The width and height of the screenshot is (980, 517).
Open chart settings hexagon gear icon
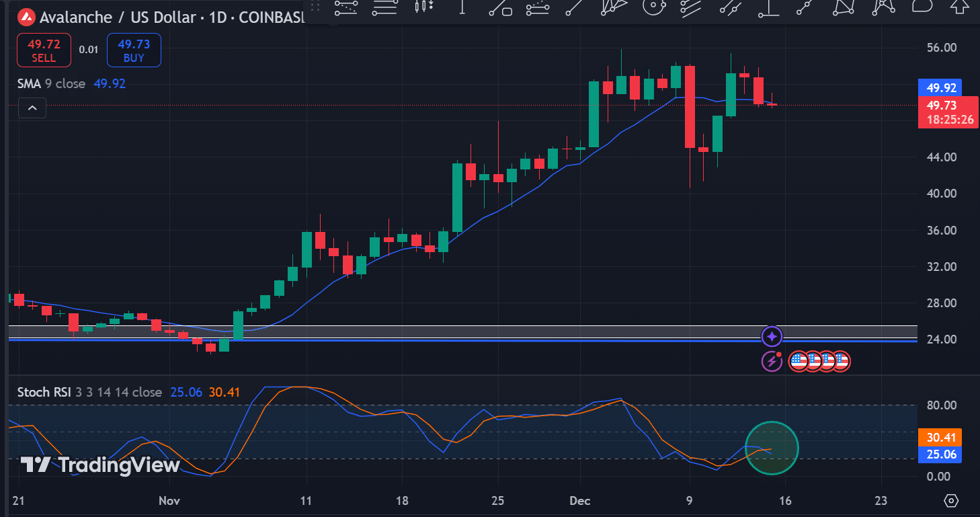pos(950,500)
